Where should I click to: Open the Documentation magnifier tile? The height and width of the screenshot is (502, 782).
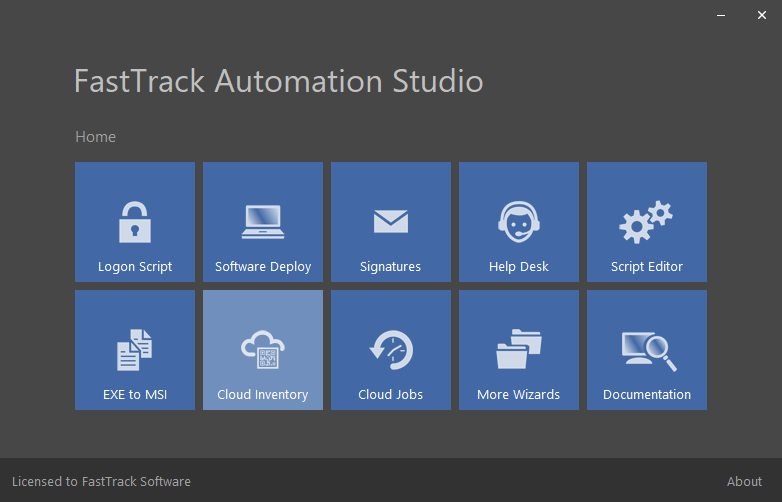[x=647, y=350]
